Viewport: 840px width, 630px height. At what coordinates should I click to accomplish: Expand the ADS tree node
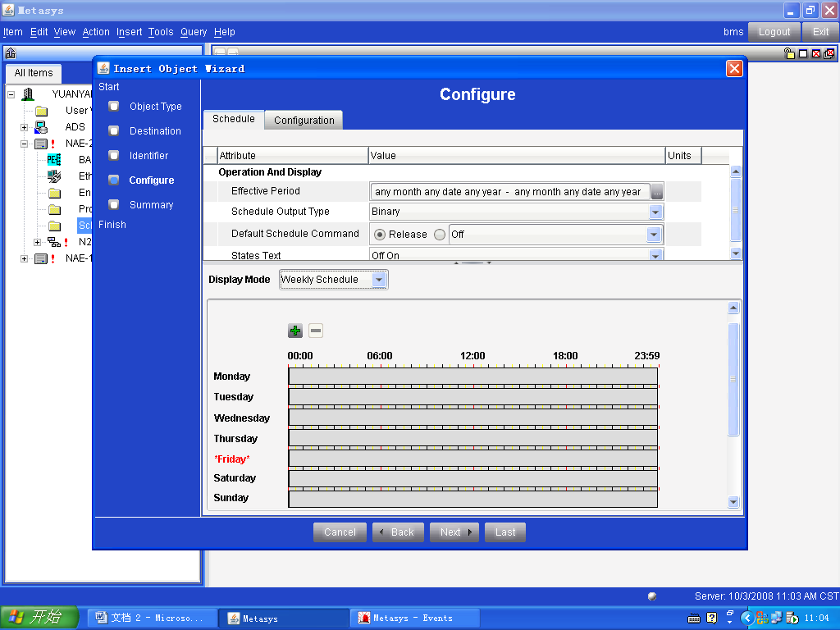(x=24, y=127)
